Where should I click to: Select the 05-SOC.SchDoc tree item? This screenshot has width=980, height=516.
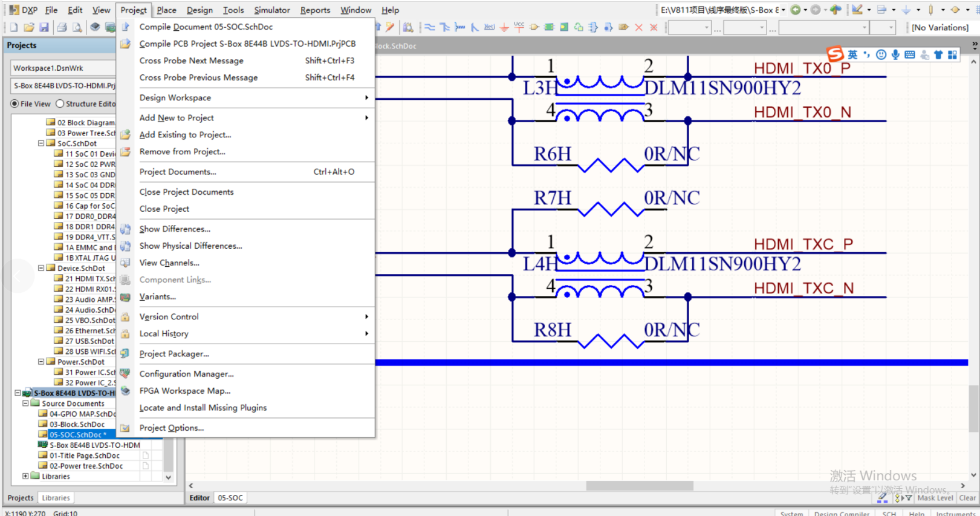(77, 434)
